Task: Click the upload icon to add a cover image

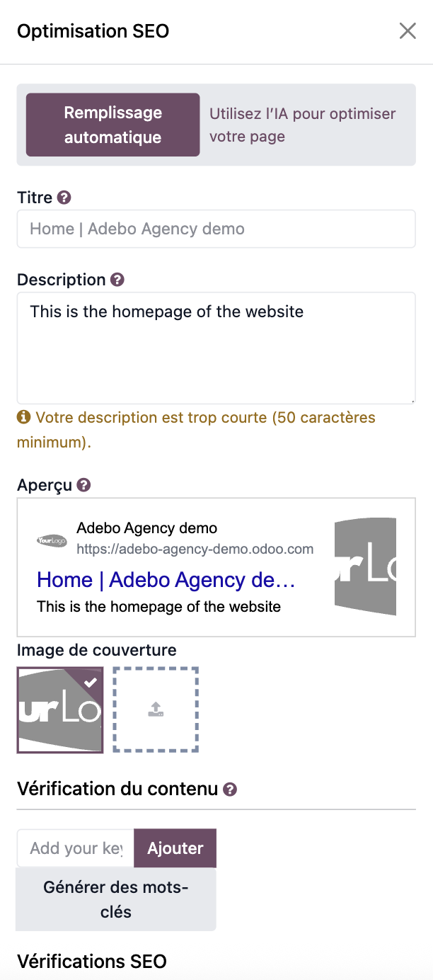Action: click(x=156, y=710)
